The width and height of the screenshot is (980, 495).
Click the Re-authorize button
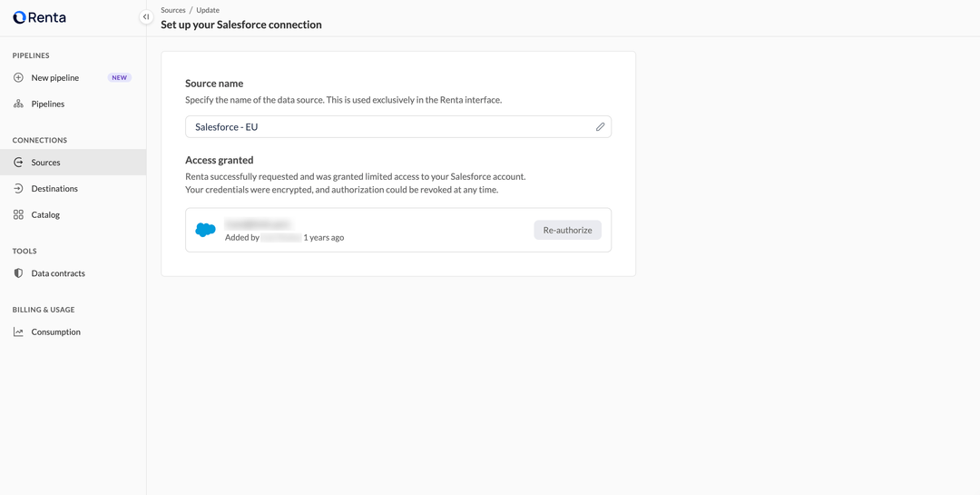(567, 230)
